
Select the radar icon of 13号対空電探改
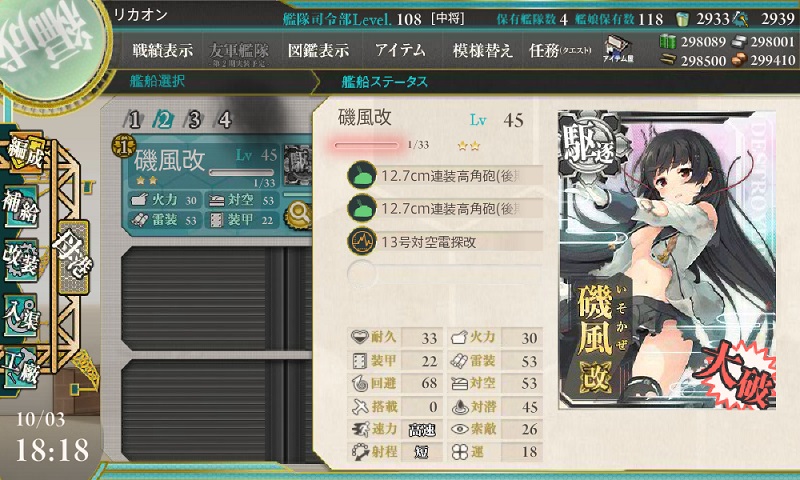(x=362, y=242)
